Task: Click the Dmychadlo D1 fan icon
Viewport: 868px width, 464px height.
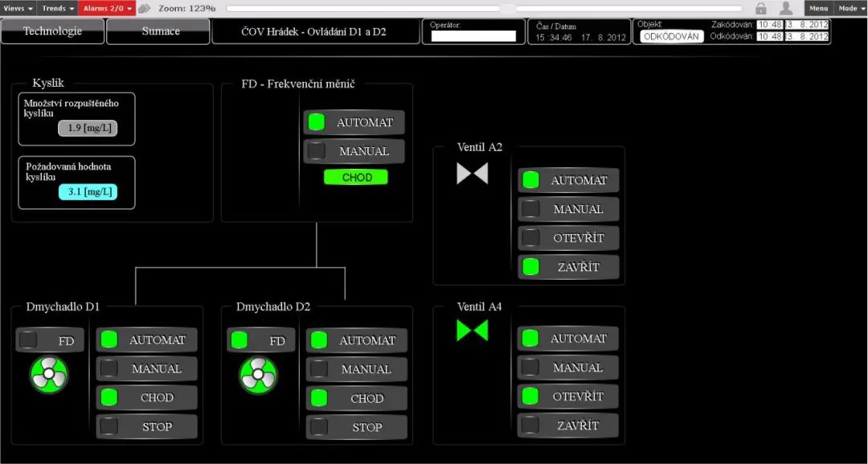Action: coord(49,375)
